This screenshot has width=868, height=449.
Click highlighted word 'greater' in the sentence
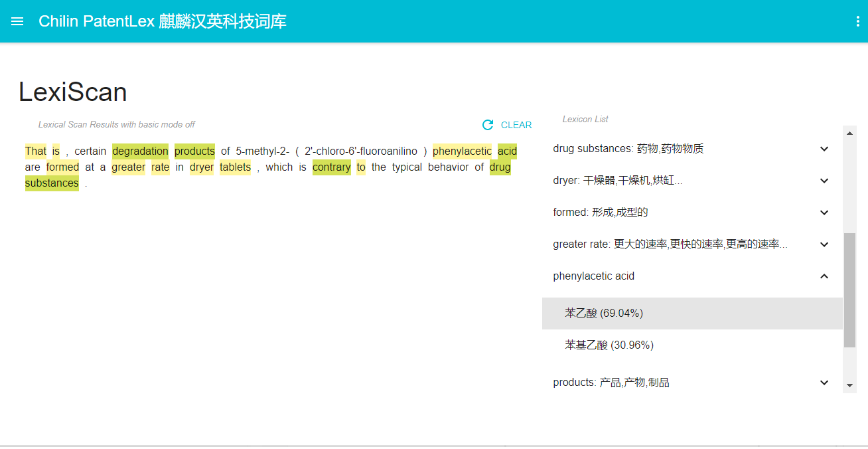pos(128,167)
